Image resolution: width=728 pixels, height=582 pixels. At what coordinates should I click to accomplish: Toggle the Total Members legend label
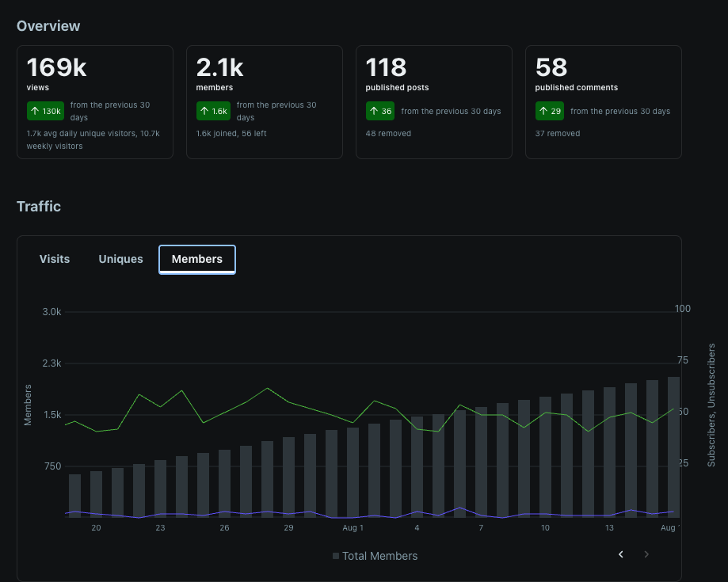tap(379, 556)
